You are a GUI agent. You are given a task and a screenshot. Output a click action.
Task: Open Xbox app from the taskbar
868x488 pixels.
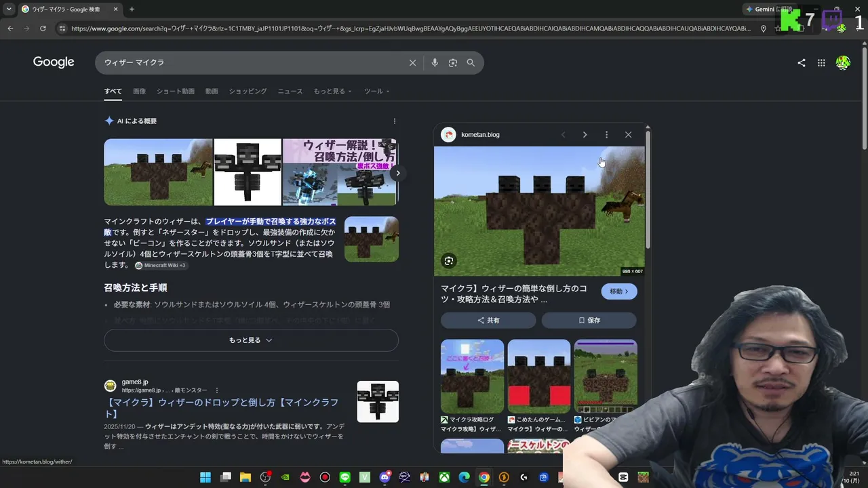pyautogui.click(x=444, y=477)
